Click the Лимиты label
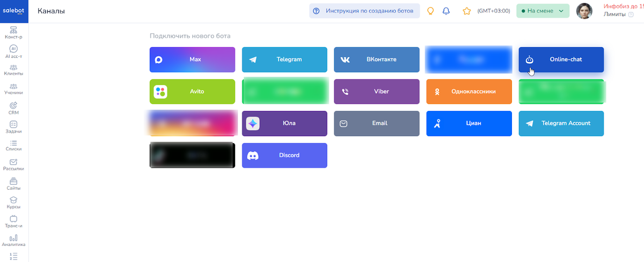 click(614, 14)
